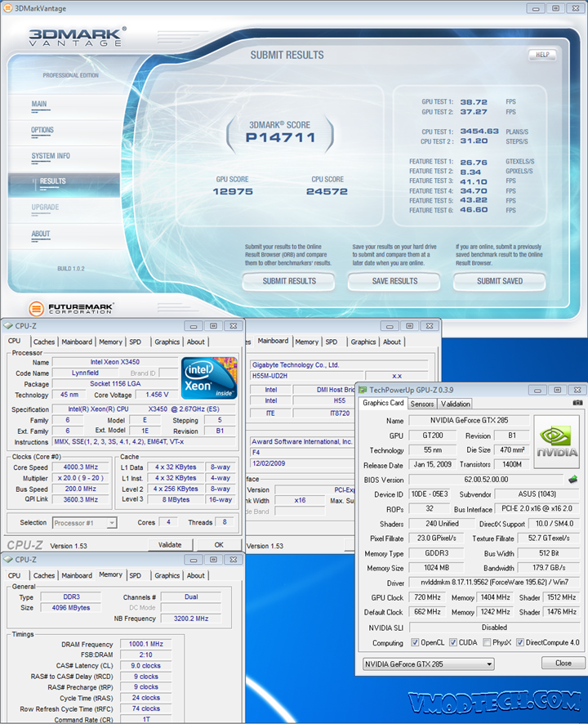Image resolution: width=588 pixels, height=724 pixels.
Task: Click DRAM Frequency 1000.1 MHz value
Action: (x=146, y=644)
